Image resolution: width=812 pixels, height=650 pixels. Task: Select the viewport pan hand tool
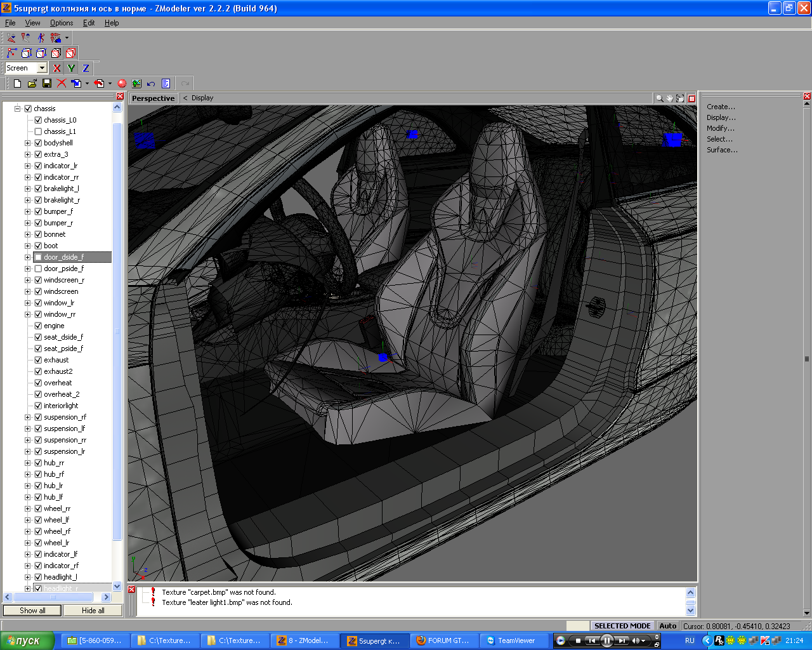pos(670,98)
